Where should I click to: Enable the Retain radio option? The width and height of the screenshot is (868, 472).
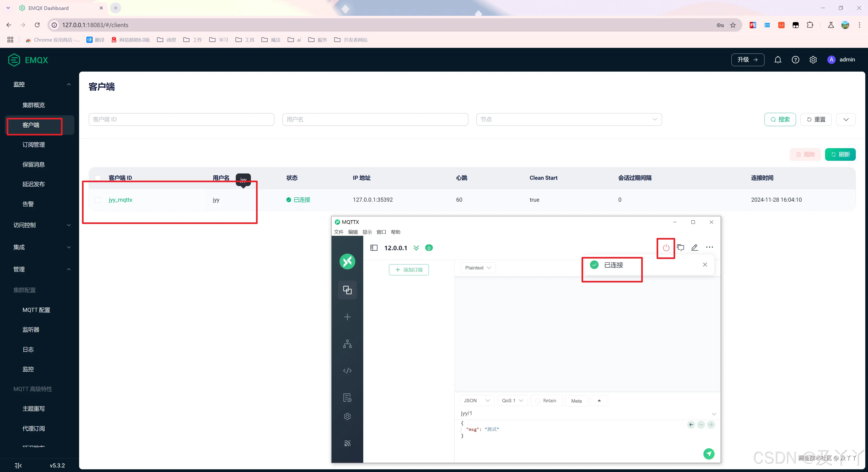click(538, 401)
